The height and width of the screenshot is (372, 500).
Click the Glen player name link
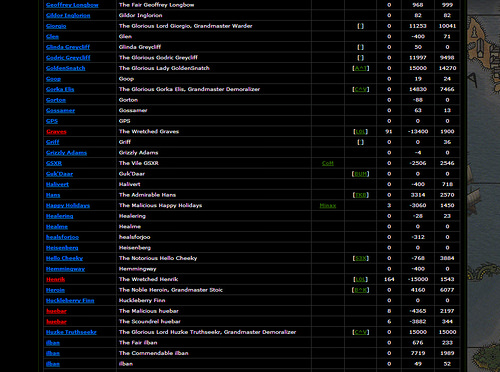click(52, 37)
